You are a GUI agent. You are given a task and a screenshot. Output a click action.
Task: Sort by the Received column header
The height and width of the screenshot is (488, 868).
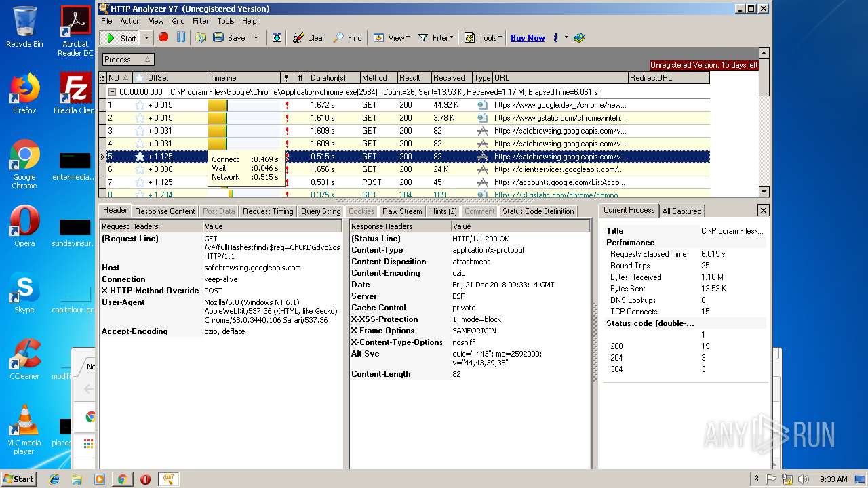pyautogui.click(x=451, y=78)
